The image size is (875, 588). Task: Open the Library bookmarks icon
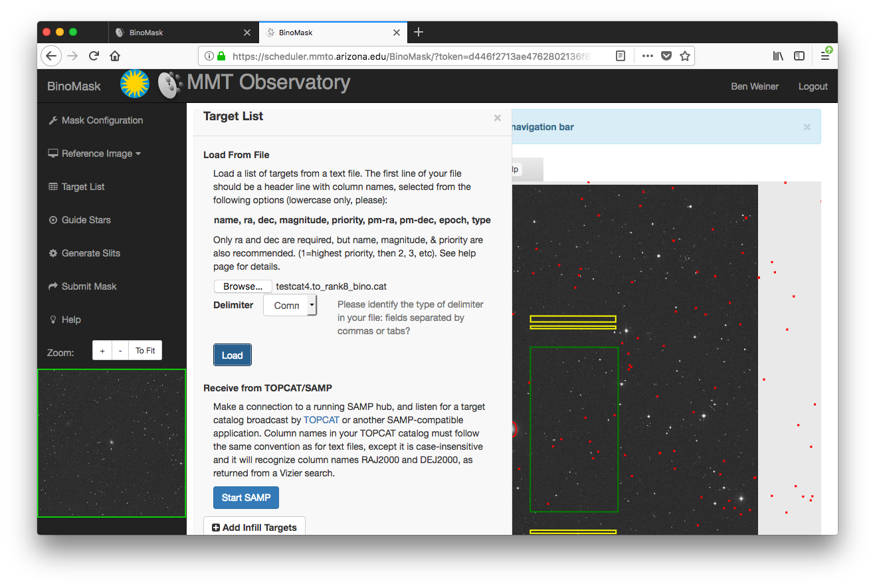778,56
